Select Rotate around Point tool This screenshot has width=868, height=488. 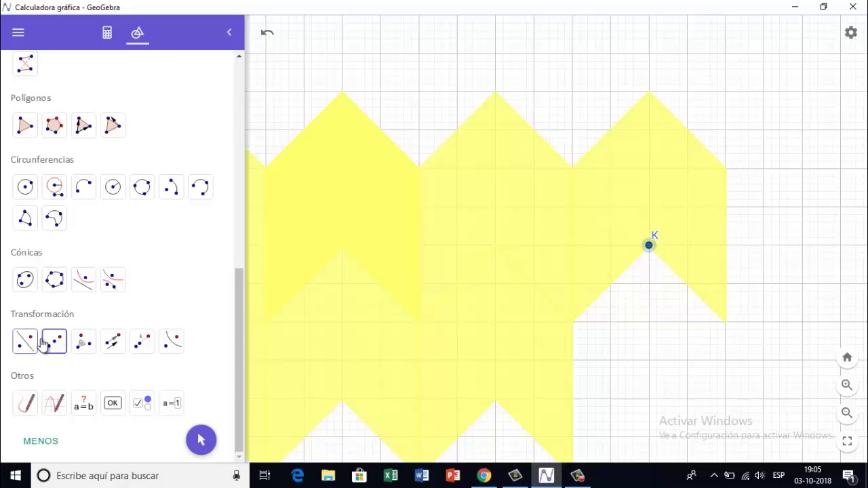[83, 342]
